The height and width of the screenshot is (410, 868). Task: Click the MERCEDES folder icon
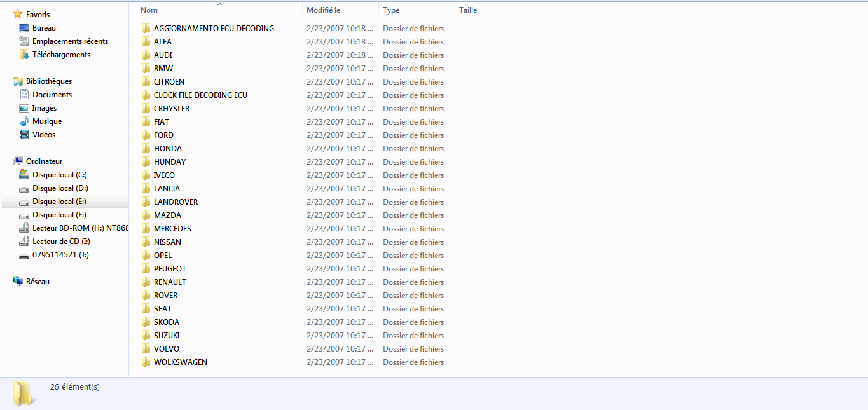click(146, 228)
